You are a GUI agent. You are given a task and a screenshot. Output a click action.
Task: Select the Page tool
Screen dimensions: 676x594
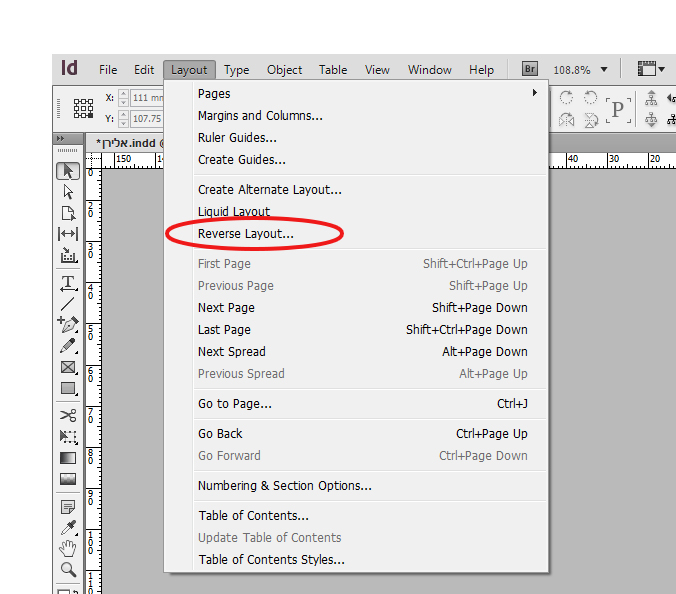[68, 213]
